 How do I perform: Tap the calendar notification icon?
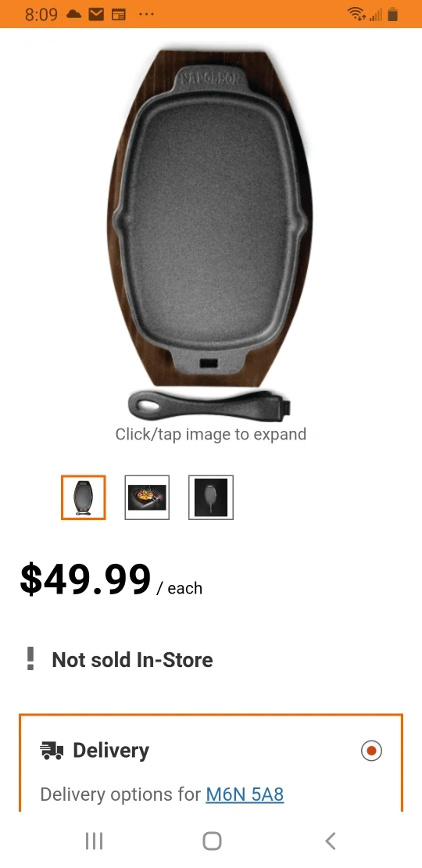click(x=118, y=14)
